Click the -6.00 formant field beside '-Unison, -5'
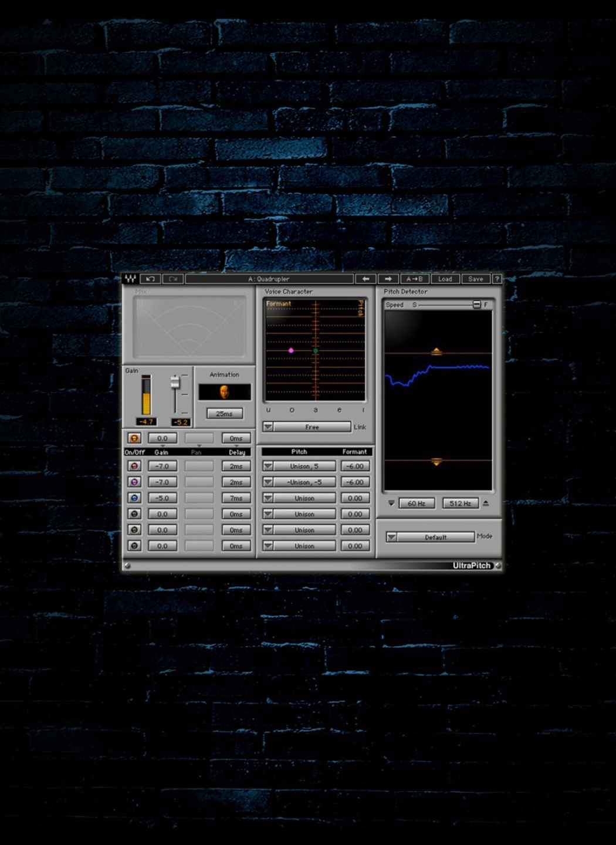616x845 pixels. coord(355,482)
